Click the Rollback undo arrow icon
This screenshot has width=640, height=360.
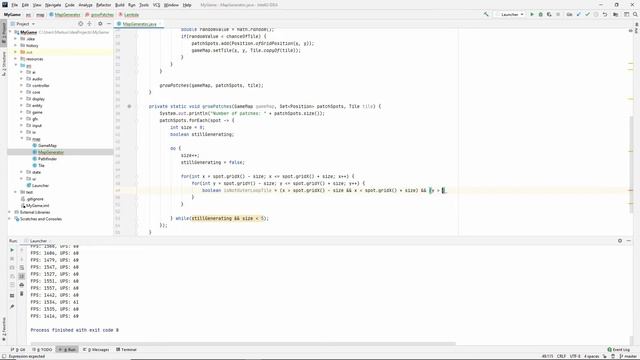605,15
